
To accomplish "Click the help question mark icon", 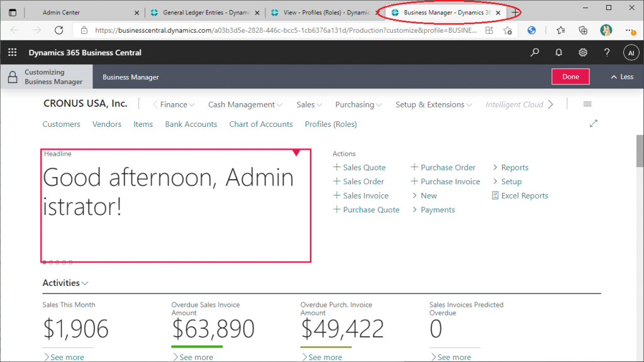I will pos(607,53).
